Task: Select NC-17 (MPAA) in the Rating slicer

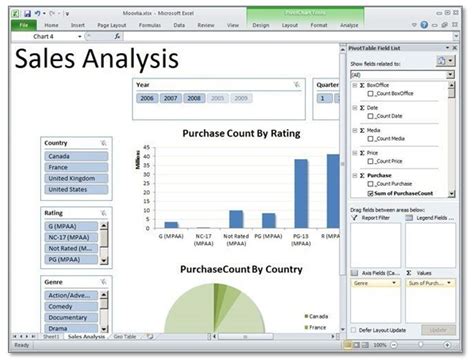Action: [x=71, y=237]
